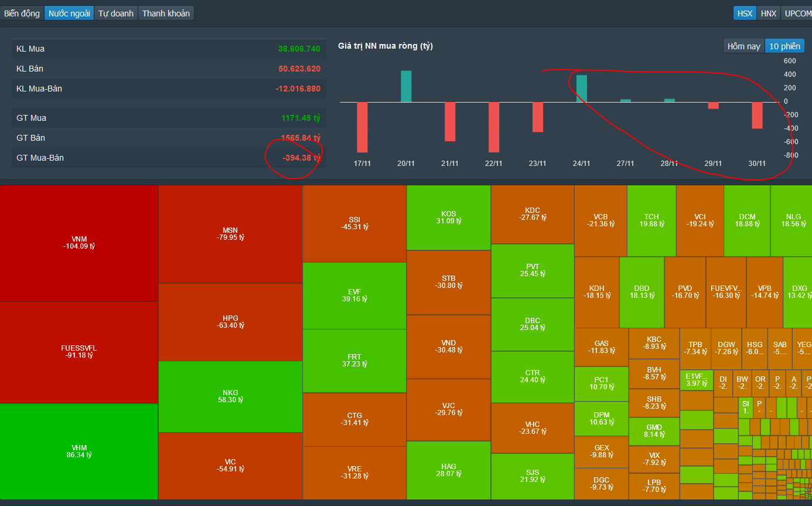
Task: Select the NKG green tile
Action: coord(230,396)
